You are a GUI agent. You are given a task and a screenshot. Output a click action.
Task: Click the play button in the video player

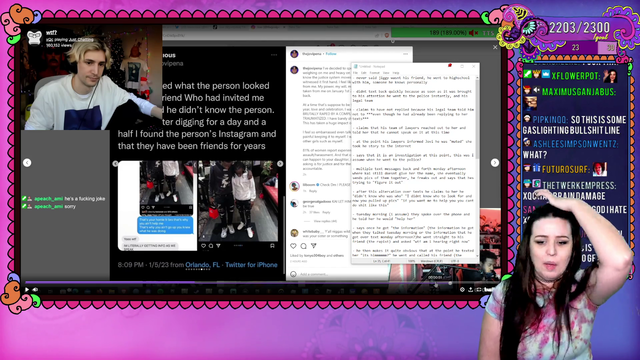click(x=27, y=289)
